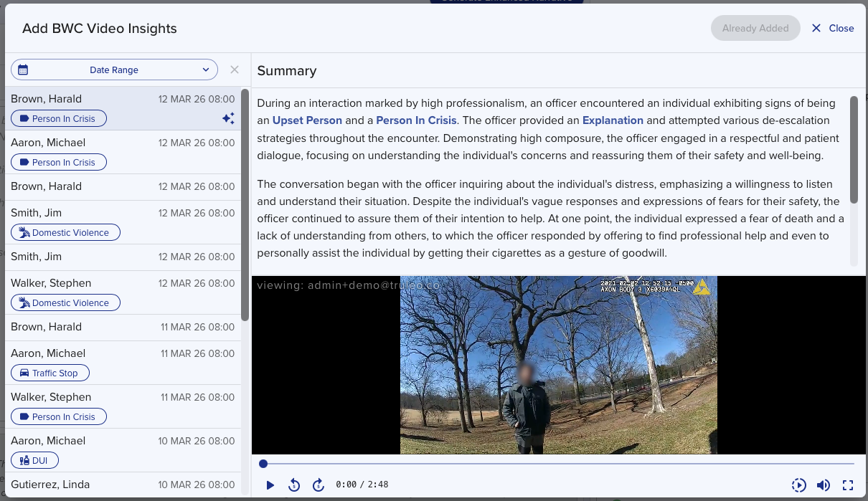Open the Explanation link in summary
Viewport: 868px width, 501px height.
click(613, 120)
